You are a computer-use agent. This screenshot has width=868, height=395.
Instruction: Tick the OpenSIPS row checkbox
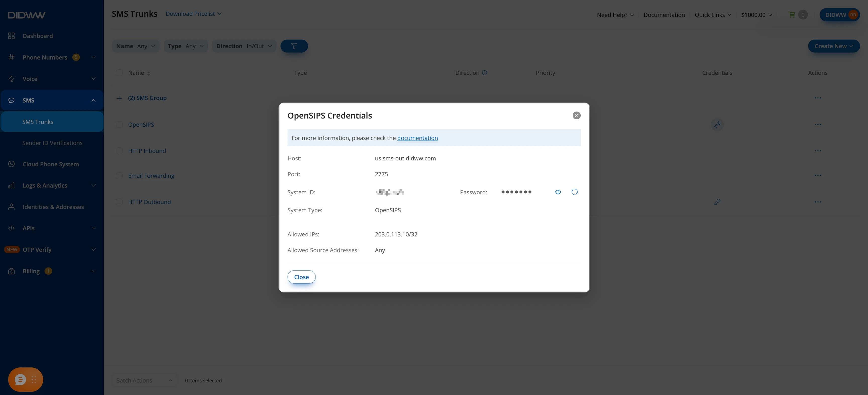pyautogui.click(x=119, y=124)
